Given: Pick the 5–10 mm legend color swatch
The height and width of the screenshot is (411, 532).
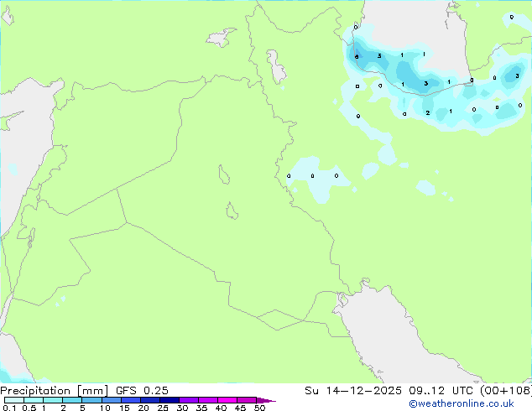Looking at the screenshot, I should pos(92,400).
